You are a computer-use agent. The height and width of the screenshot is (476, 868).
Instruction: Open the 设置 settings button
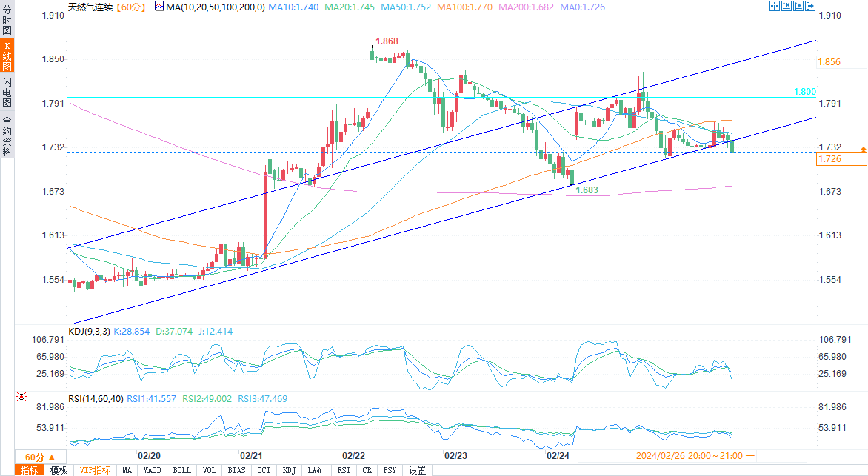click(418, 471)
